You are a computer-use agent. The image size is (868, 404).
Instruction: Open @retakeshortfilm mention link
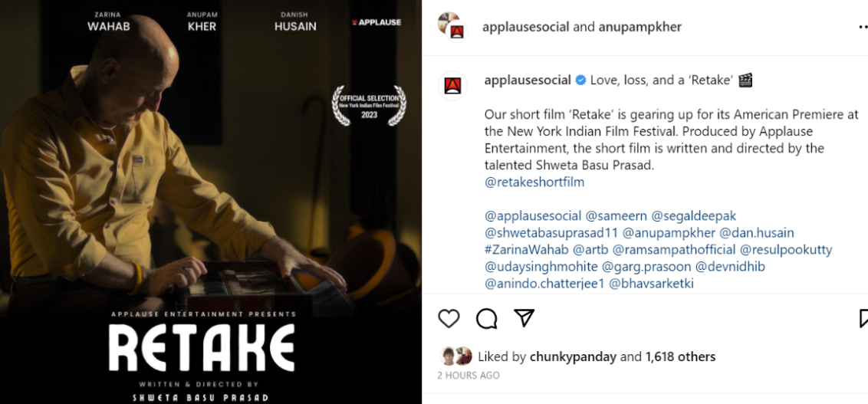[534, 182]
